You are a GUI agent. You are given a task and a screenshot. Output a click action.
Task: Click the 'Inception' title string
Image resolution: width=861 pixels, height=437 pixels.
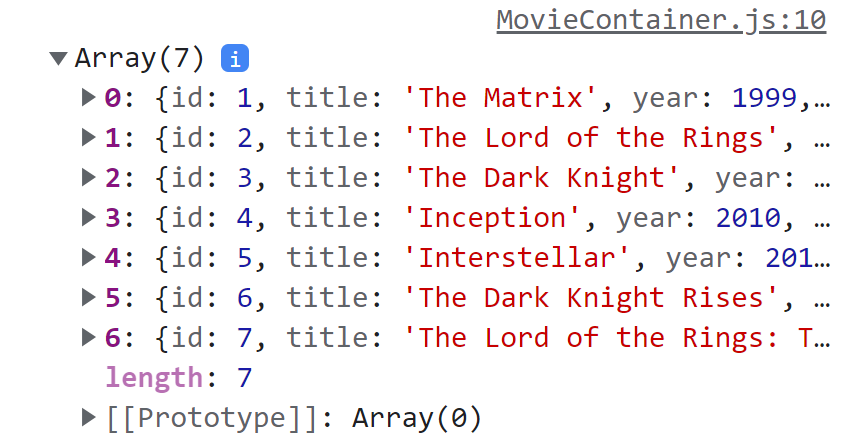[x=491, y=217]
